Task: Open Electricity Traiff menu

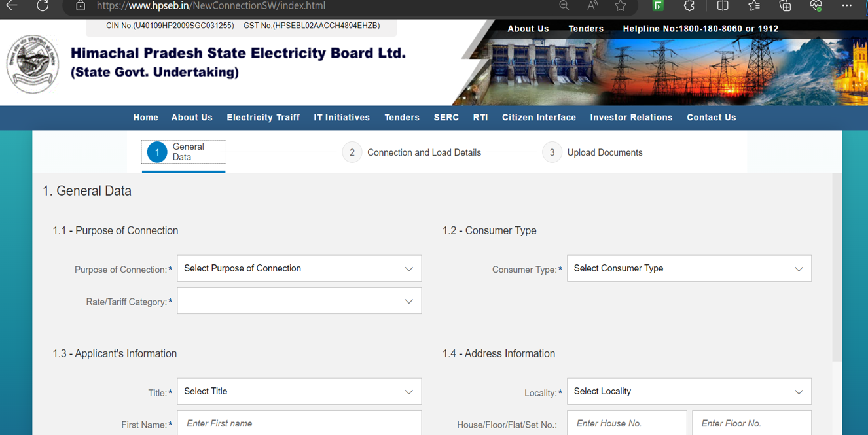Action: click(x=263, y=118)
